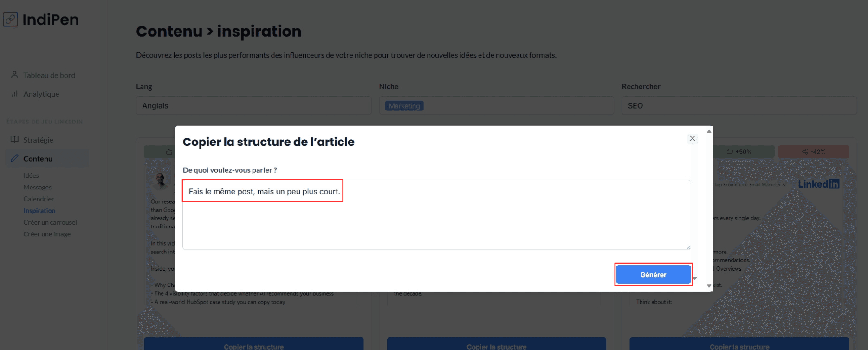
Task: Click the Stratégie book icon
Action: 14,140
